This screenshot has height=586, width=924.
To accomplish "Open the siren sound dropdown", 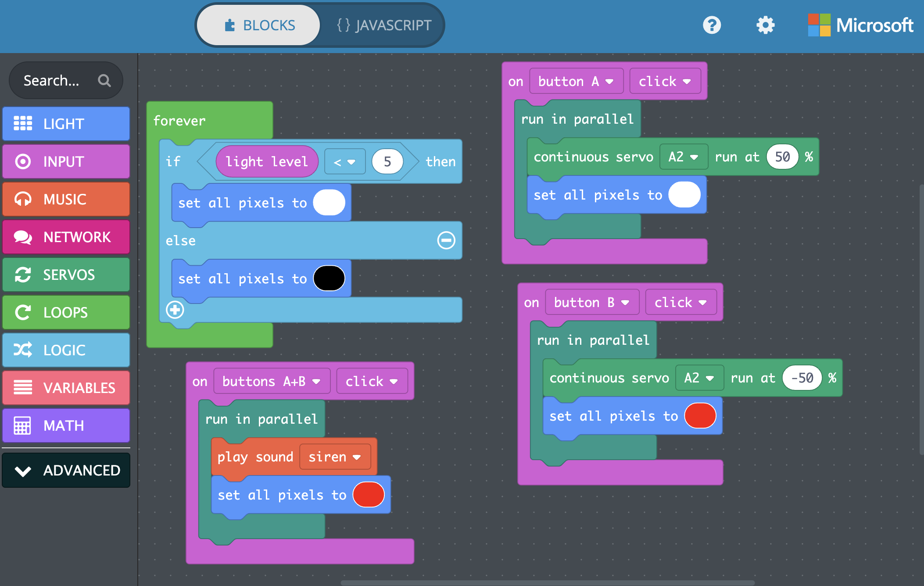I will [x=334, y=457].
